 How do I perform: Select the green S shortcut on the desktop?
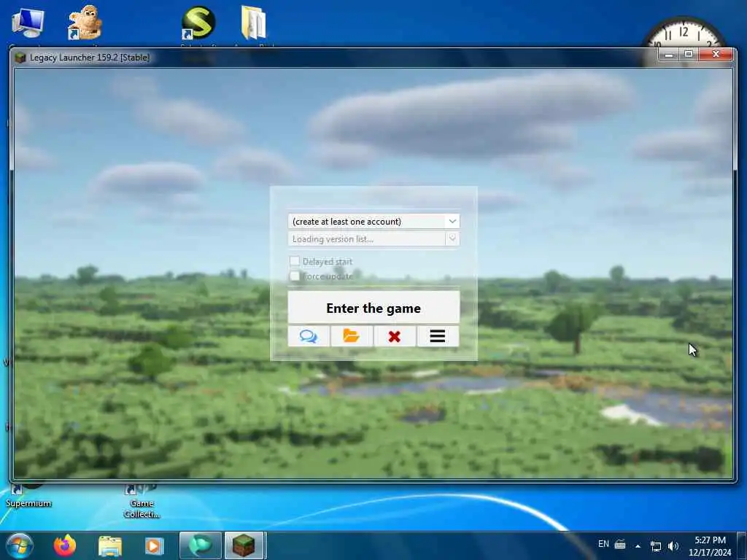[198, 23]
